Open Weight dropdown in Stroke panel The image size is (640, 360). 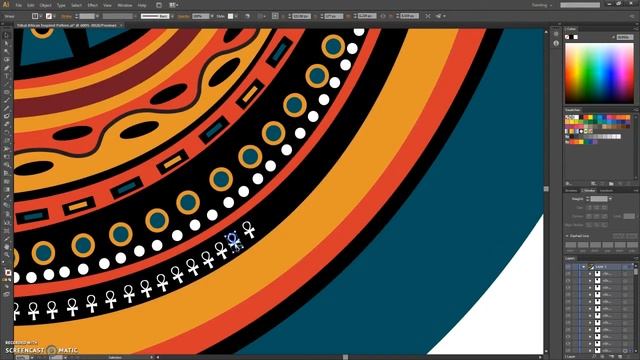point(610,199)
